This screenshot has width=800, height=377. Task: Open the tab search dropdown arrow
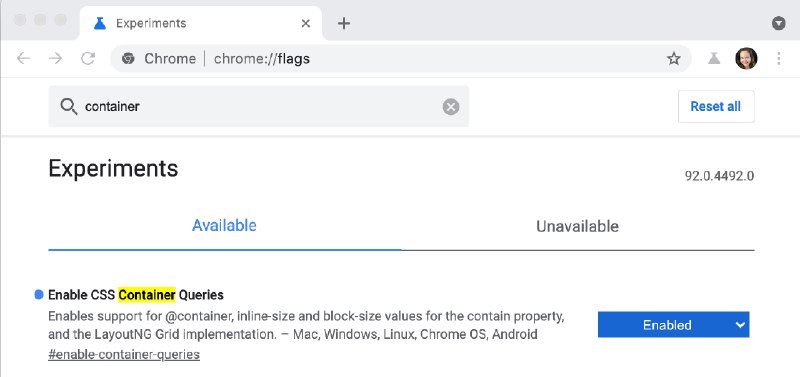tap(779, 23)
